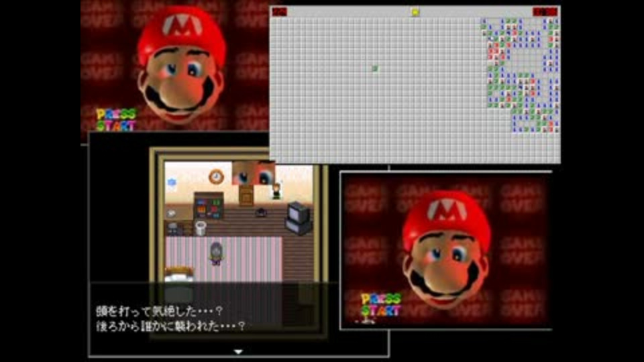Viewport: 644px width, 362px height.
Task: Click the Minesweeper red timer display
Action: (x=545, y=12)
